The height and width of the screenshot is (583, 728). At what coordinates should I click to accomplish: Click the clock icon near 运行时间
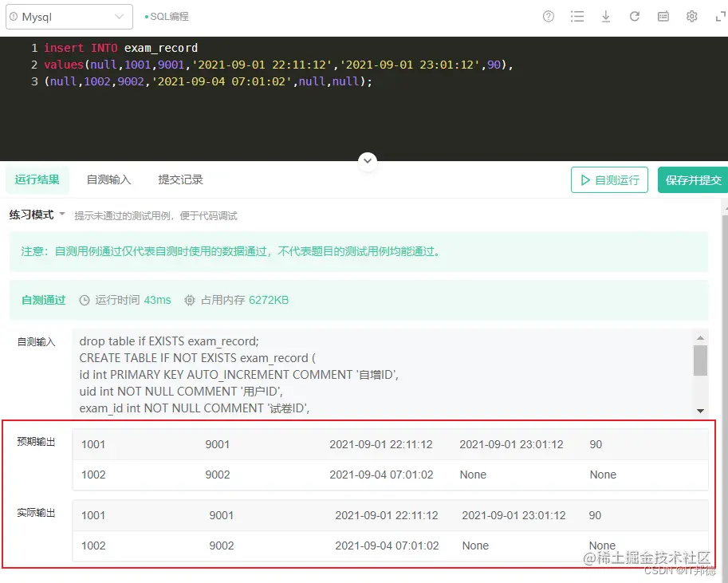84,301
